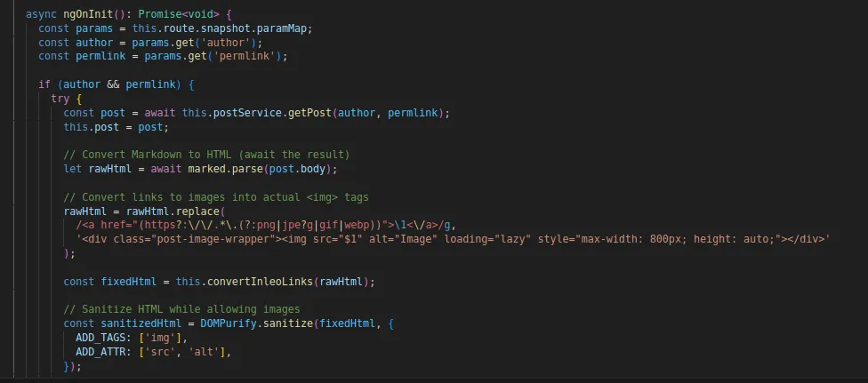The height and width of the screenshot is (383, 868).
Task: Click the try keyword
Action: (60, 99)
